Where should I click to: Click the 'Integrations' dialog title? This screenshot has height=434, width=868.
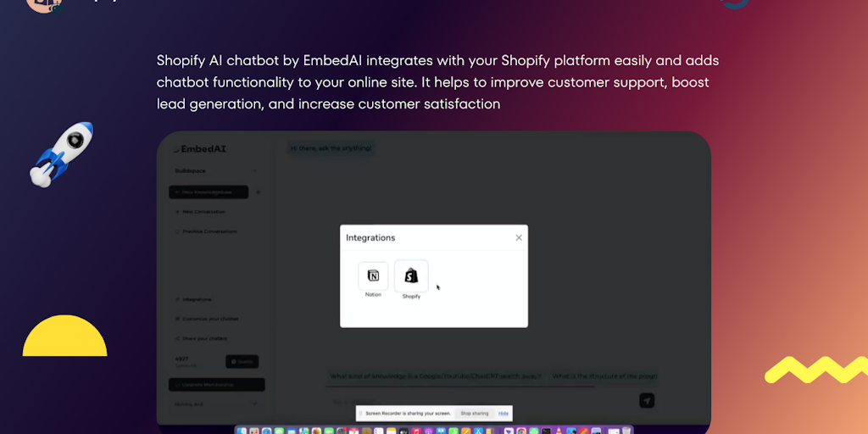[x=370, y=237]
